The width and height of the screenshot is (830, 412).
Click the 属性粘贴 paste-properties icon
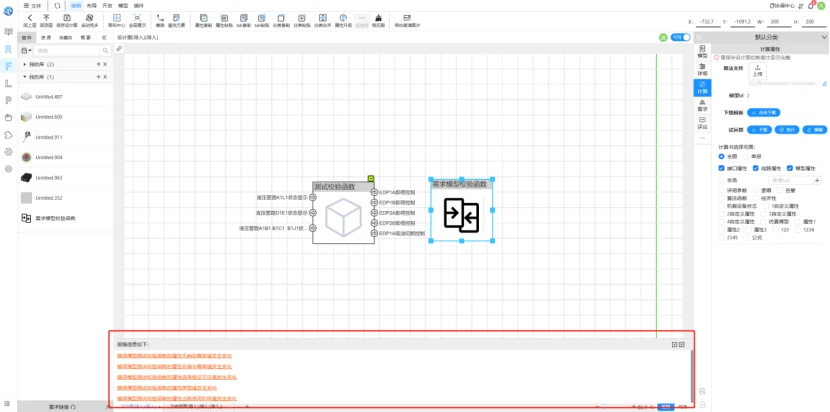click(223, 20)
